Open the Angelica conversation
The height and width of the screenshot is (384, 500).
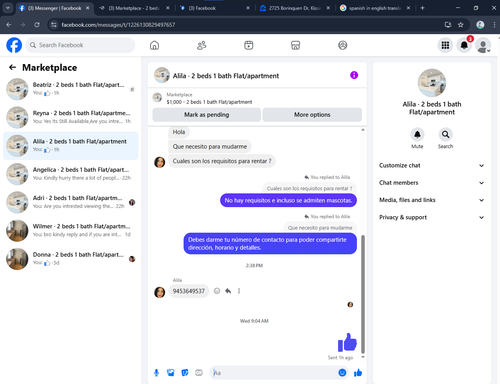pyautogui.click(x=71, y=174)
